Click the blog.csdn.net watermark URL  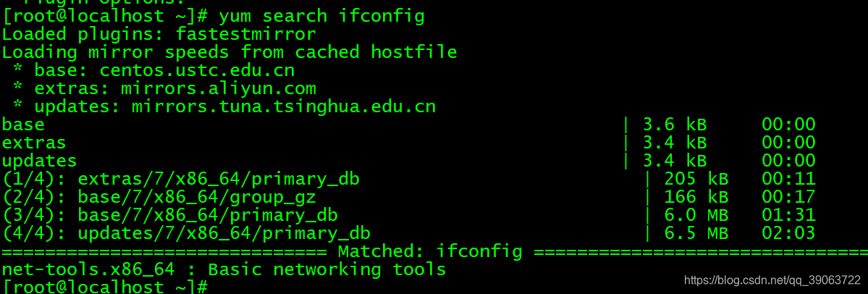772,280
